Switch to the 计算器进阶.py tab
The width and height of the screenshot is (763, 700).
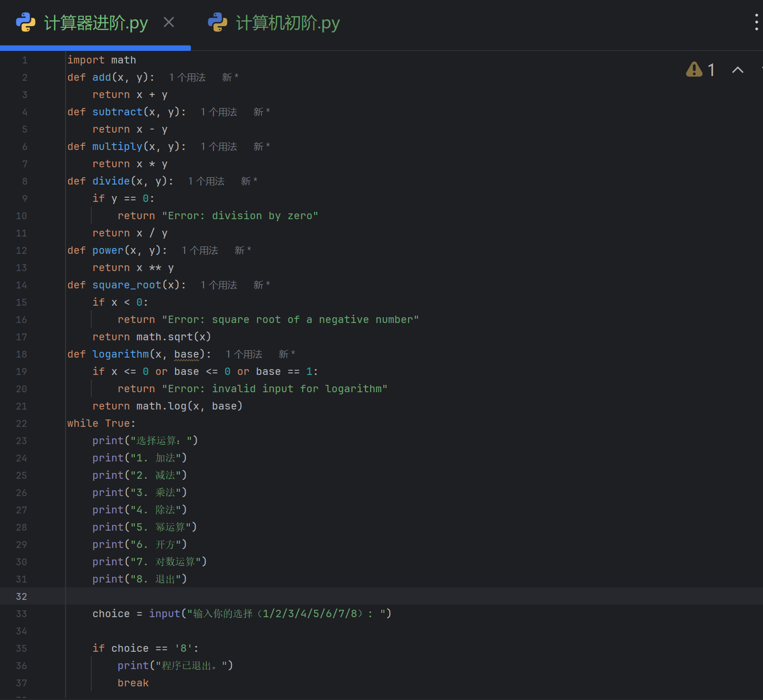(x=95, y=23)
